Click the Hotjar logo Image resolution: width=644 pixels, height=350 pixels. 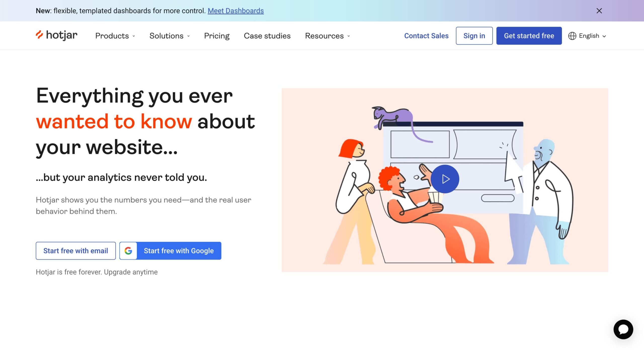click(56, 35)
